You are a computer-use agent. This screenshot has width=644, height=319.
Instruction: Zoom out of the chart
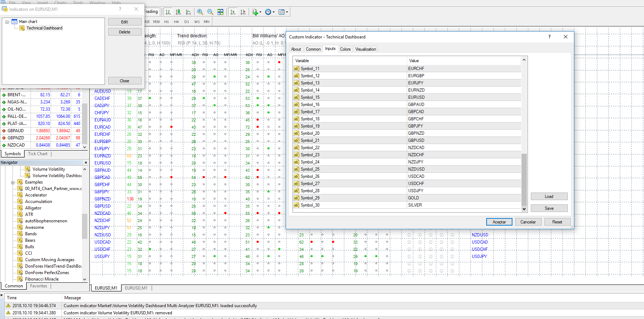210,12
